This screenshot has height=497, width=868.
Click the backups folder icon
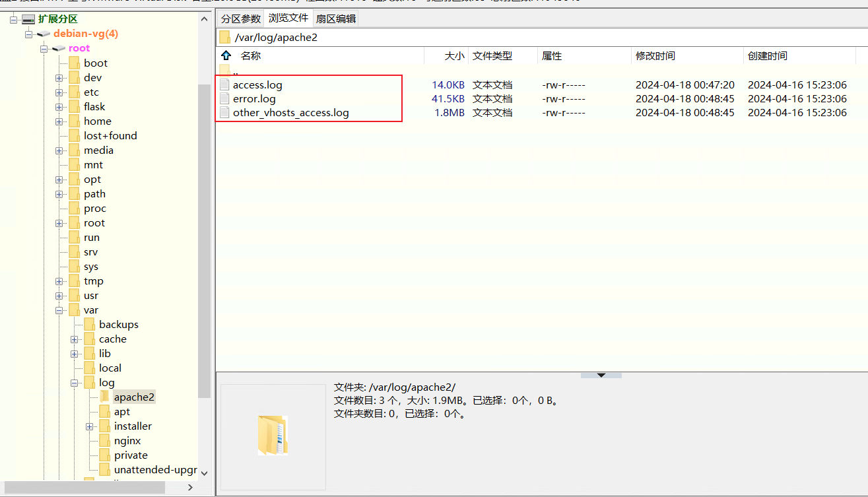[89, 324]
